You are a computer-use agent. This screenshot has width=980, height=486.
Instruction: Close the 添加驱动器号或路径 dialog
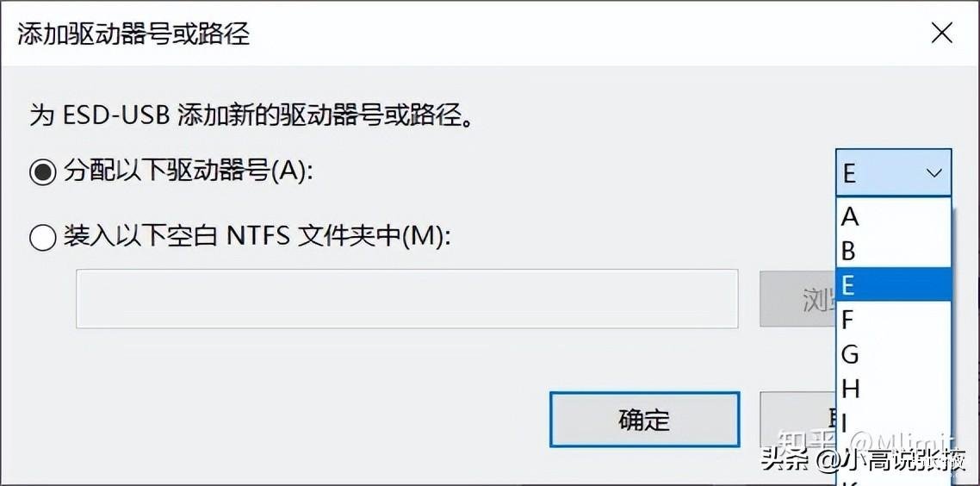click(x=941, y=34)
